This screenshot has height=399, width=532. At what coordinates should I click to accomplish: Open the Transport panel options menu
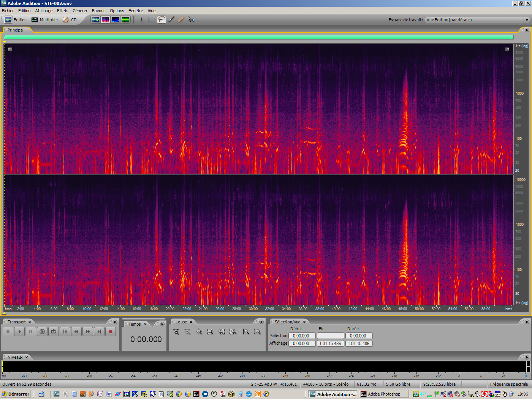[115, 321]
